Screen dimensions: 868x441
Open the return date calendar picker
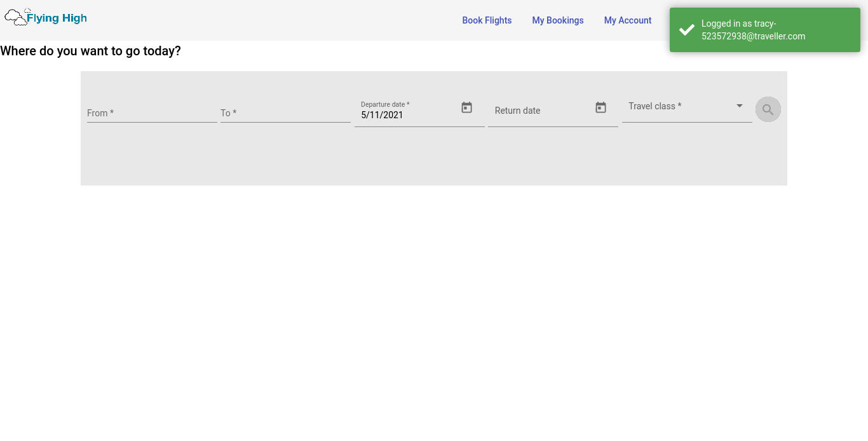[600, 108]
